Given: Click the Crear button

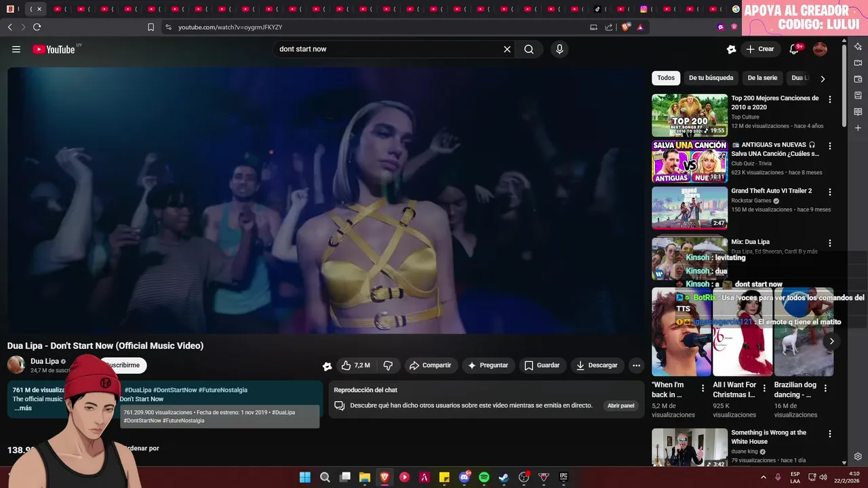Looking at the screenshot, I should 759,49.
